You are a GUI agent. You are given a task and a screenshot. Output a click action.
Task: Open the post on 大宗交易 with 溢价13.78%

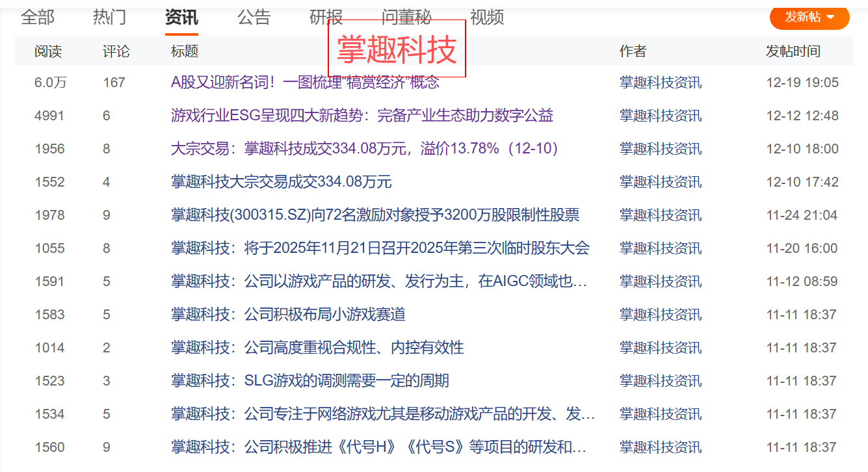[366, 149]
